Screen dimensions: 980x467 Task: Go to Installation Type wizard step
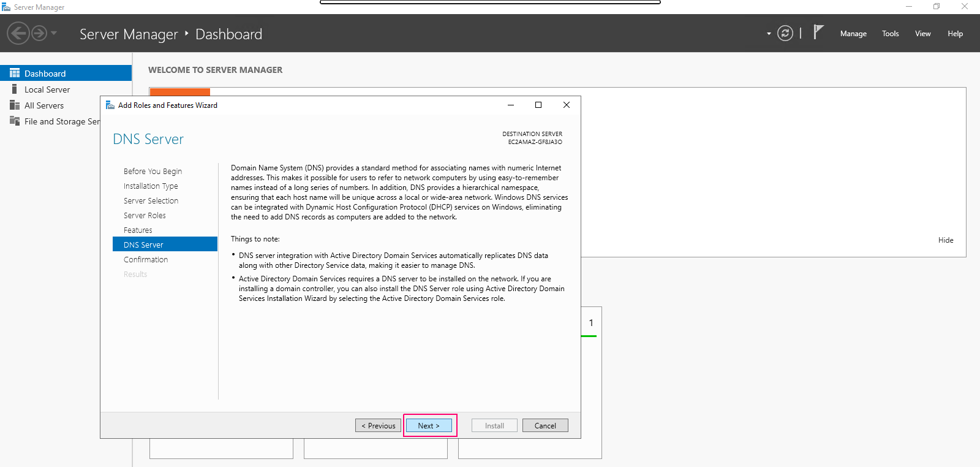pyautogui.click(x=151, y=186)
